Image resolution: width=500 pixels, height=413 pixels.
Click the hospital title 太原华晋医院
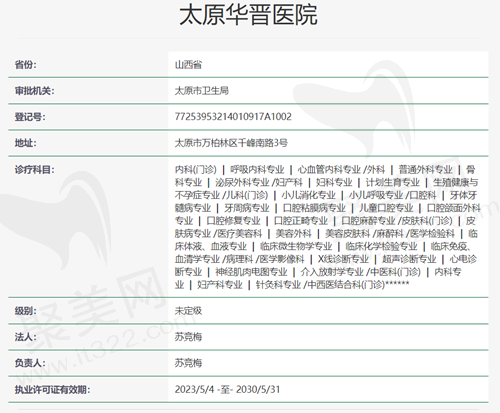(x=248, y=15)
